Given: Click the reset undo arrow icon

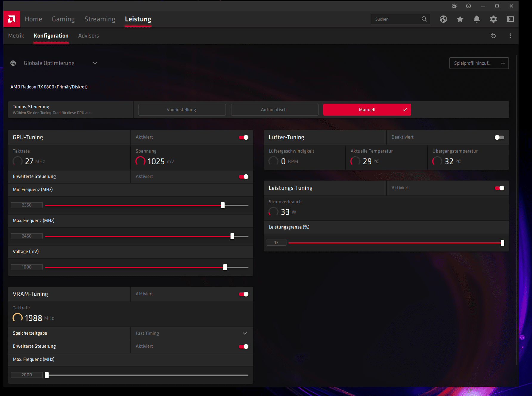Looking at the screenshot, I should pyautogui.click(x=494, y=36).
